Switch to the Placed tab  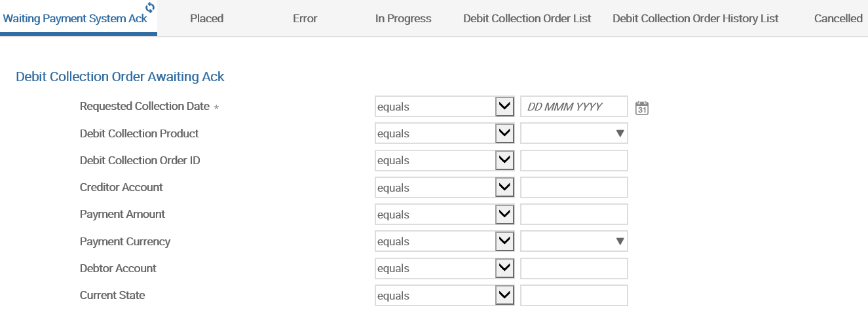[x=206, y=18]
